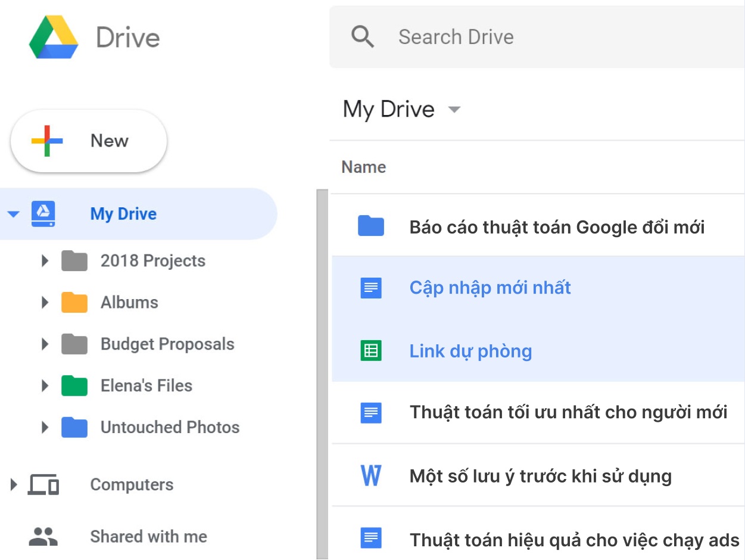
Task: Expand the 2018 Projects folder tree
Action: [45, 261]
